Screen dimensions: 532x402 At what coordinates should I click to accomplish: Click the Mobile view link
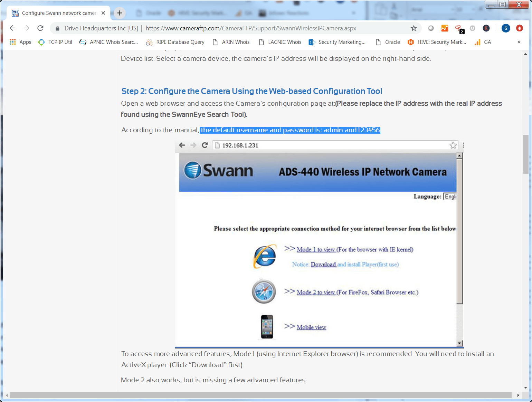point(311,327)
